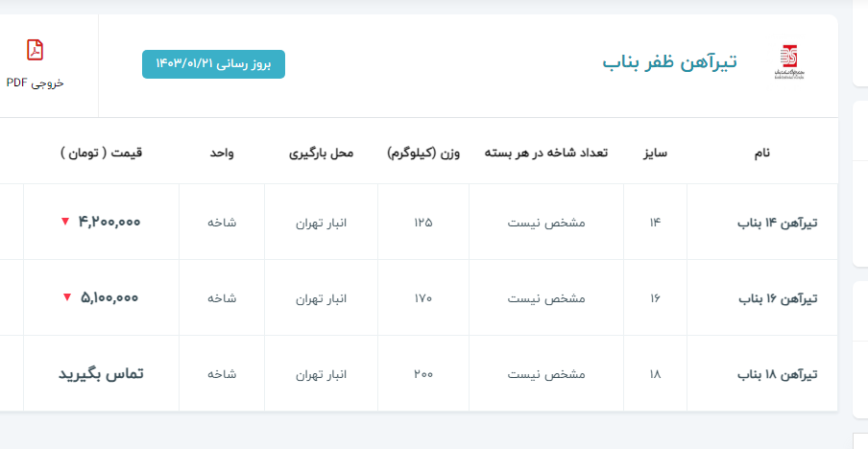Screen dimensions: 868x449
Task: Click the تعداد شاخه در هر بسته header
Action: pos(546,153)
